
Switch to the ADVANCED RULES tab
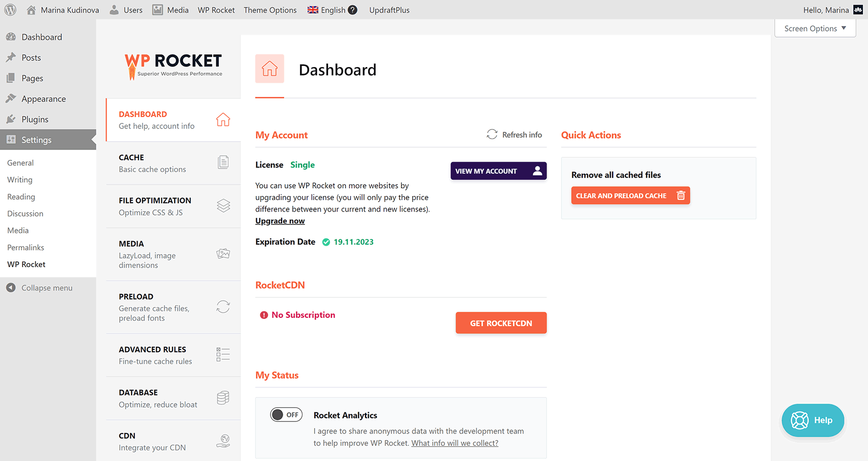click(x=174, y=355)
